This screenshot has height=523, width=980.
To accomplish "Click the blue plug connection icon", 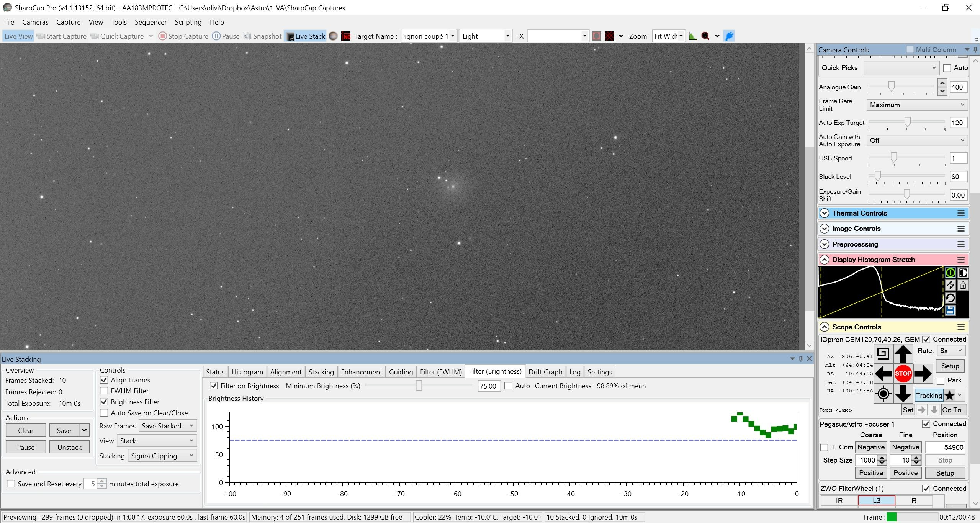I will [729, 36].
